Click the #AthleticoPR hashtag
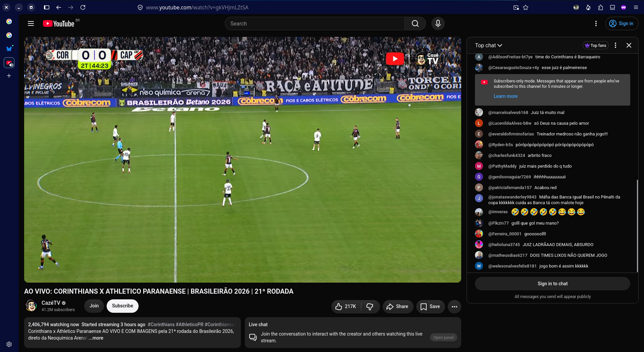Screen dimensions: 644x352 pos(190,325)
